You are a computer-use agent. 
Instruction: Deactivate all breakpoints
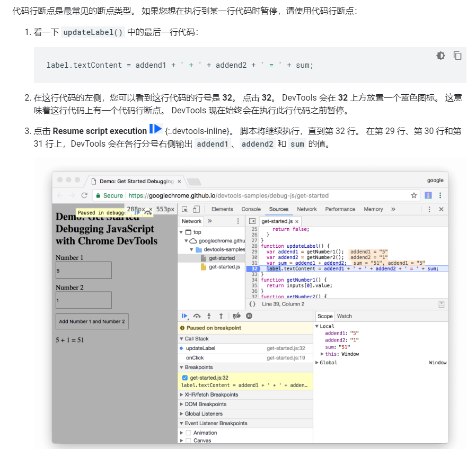236,316
